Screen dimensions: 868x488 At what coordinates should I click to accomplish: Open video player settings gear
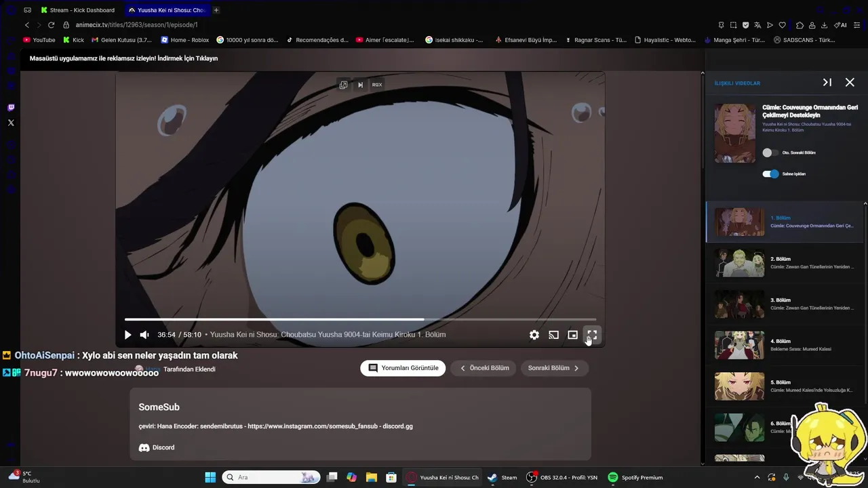[534, 335]
